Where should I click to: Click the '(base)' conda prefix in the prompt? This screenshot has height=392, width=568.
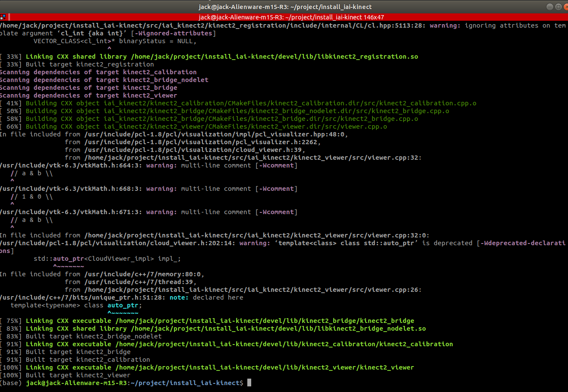click(x=11, y=383)
